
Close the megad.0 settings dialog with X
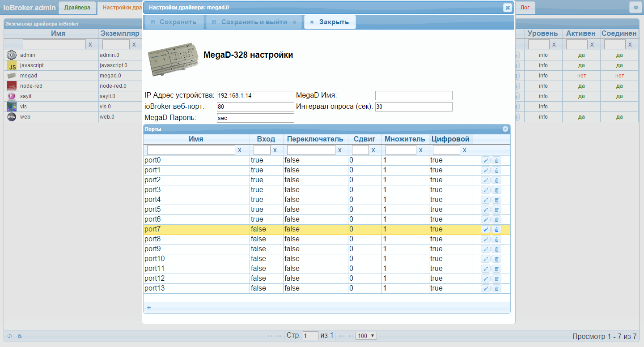[x=508, y=8]
